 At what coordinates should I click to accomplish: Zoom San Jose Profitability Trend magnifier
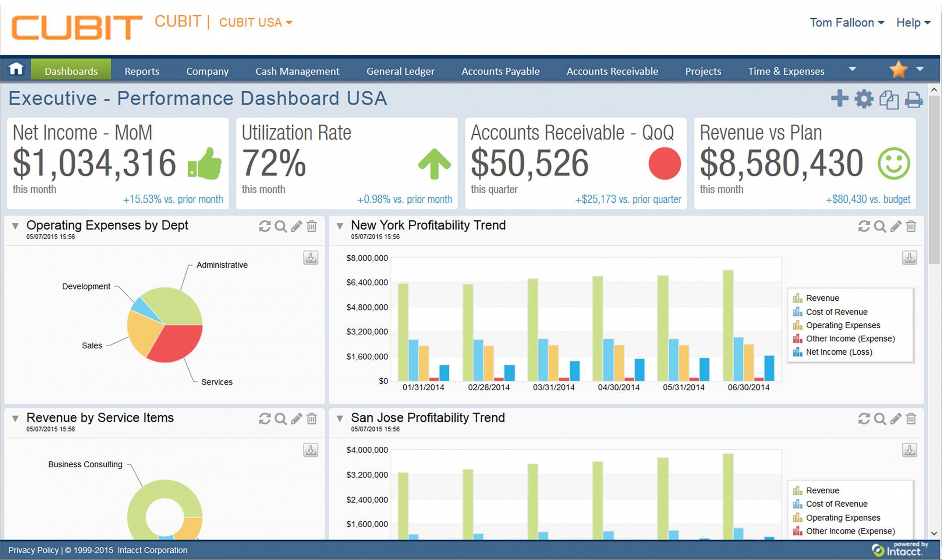pos(880,419)
